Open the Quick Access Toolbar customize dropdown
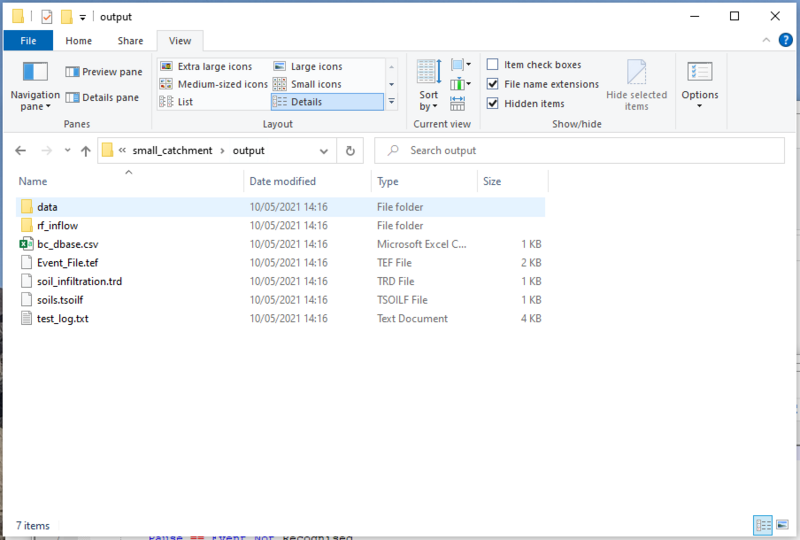This screenshot has height=540, width=800. pyautogui.click(x=82, y=17)
